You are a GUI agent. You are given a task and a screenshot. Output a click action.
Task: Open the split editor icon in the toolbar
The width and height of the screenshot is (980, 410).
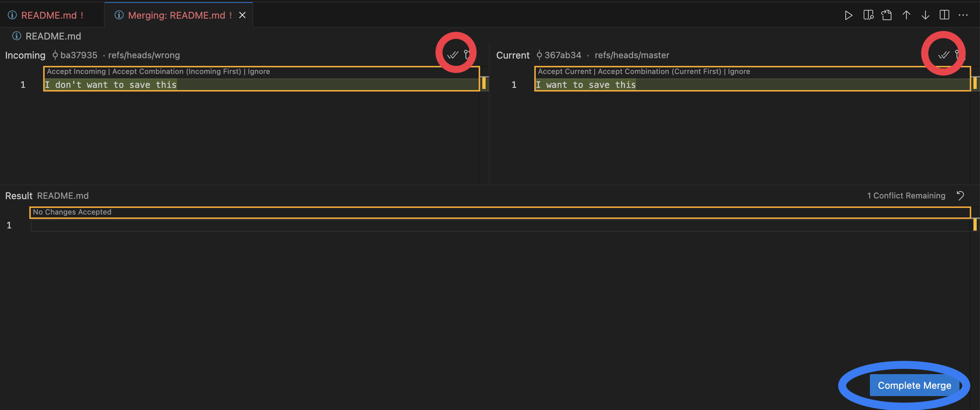click(945, 15)
